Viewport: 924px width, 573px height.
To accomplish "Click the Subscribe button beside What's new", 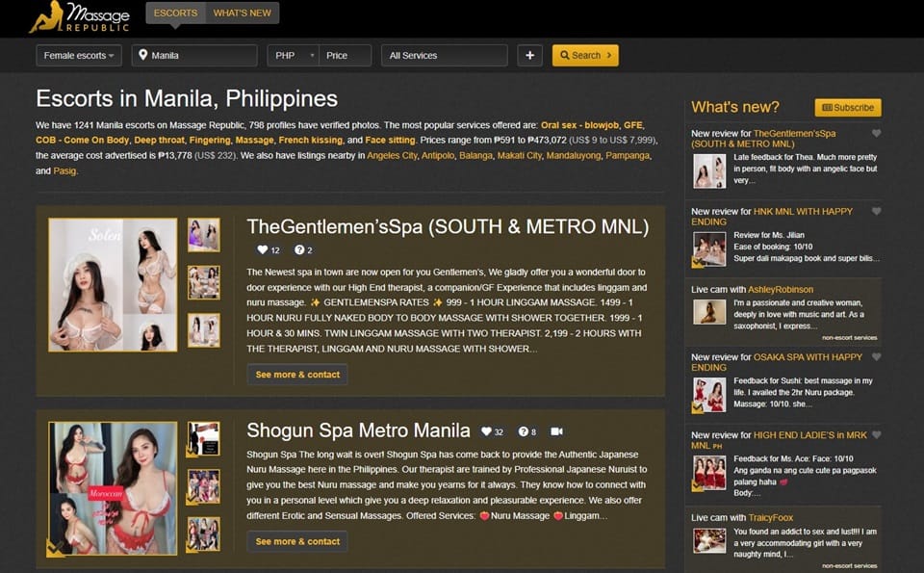I will pos(848,107).
